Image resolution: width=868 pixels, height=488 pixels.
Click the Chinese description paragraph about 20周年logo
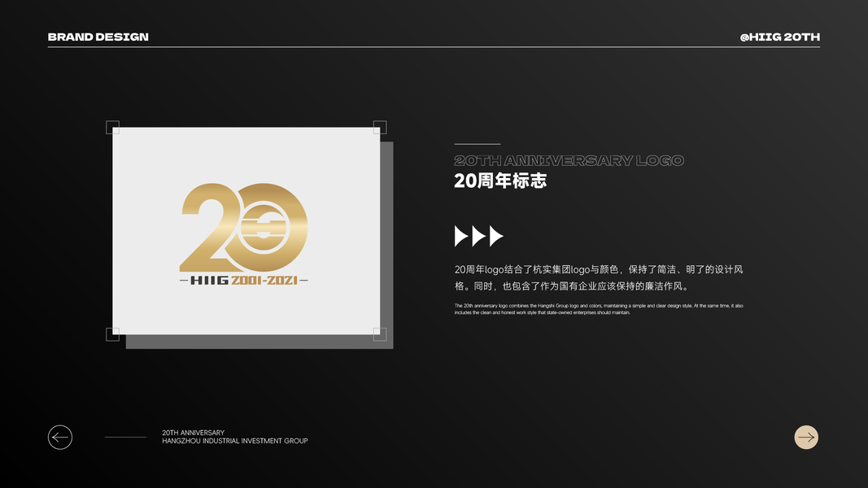[599, 277]
